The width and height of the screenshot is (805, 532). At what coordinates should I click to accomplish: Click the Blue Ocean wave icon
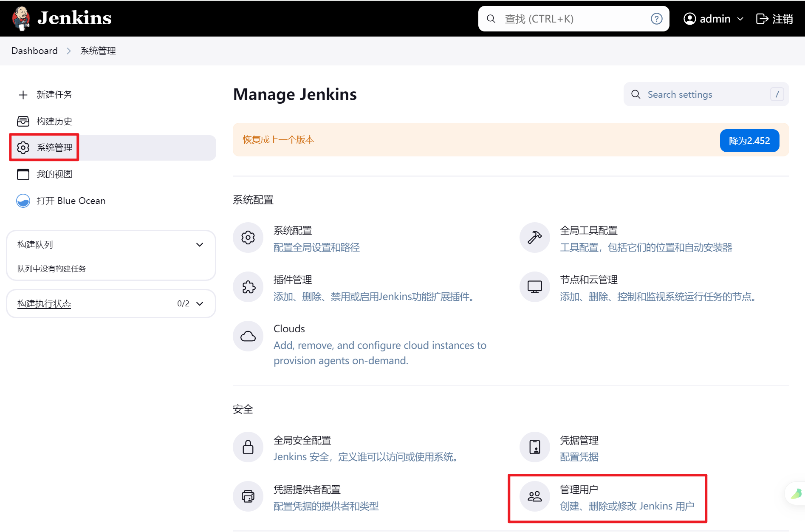23,201
